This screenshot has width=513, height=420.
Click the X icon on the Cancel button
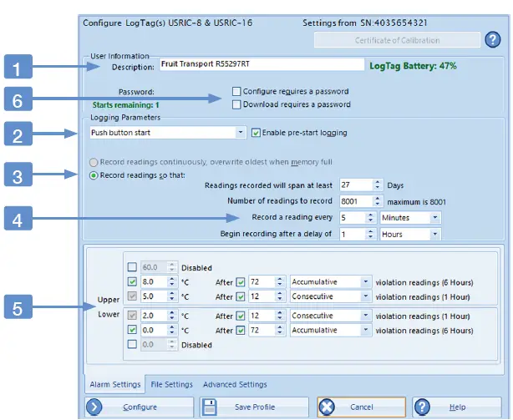[327, 407]
